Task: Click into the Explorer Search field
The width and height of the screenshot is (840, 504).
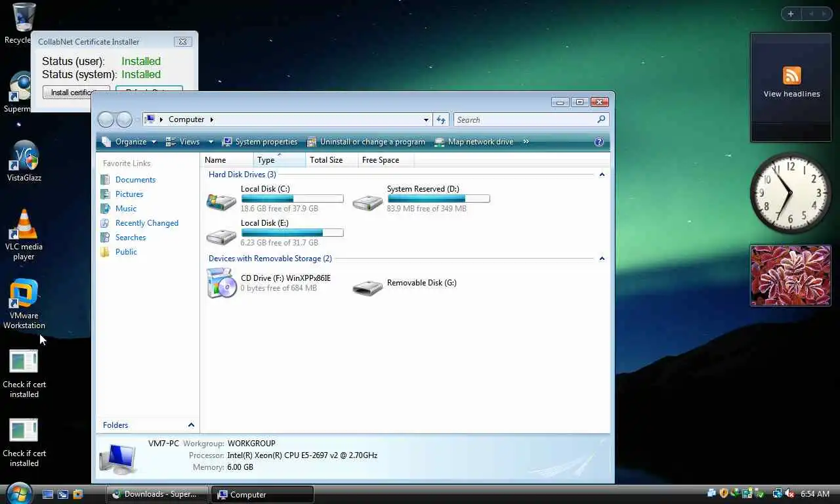Action: 525,119
